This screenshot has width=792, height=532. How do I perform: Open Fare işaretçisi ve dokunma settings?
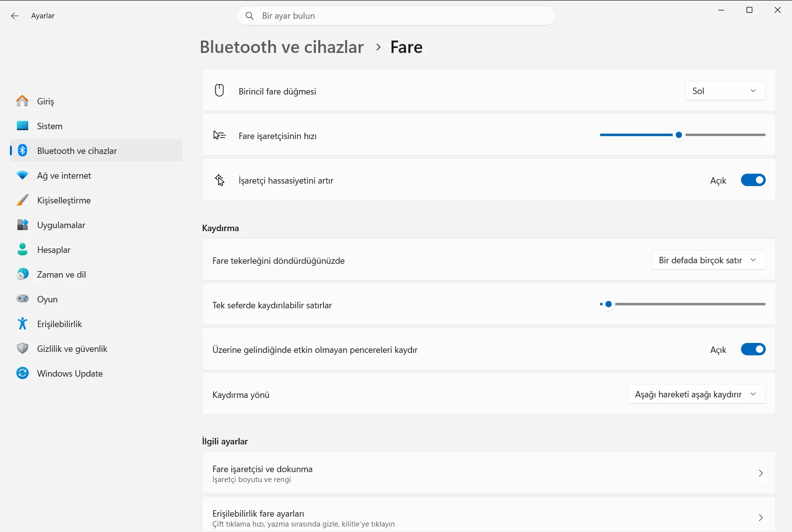489,473
